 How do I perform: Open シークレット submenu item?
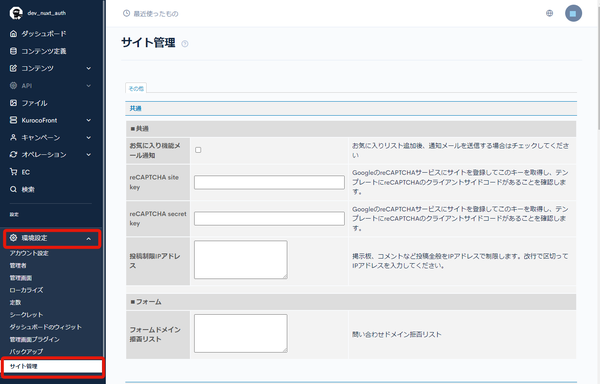[26, 314]
